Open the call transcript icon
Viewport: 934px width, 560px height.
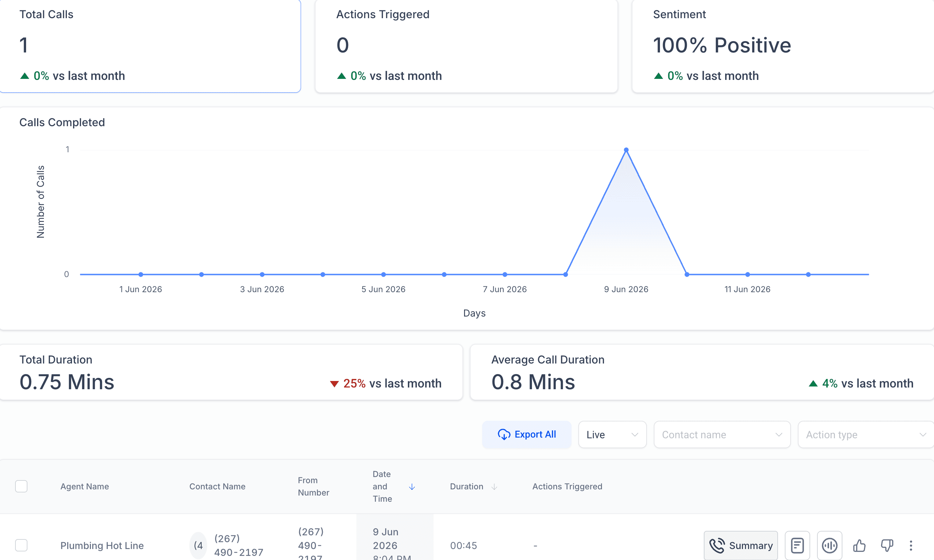tap(797, 545)
